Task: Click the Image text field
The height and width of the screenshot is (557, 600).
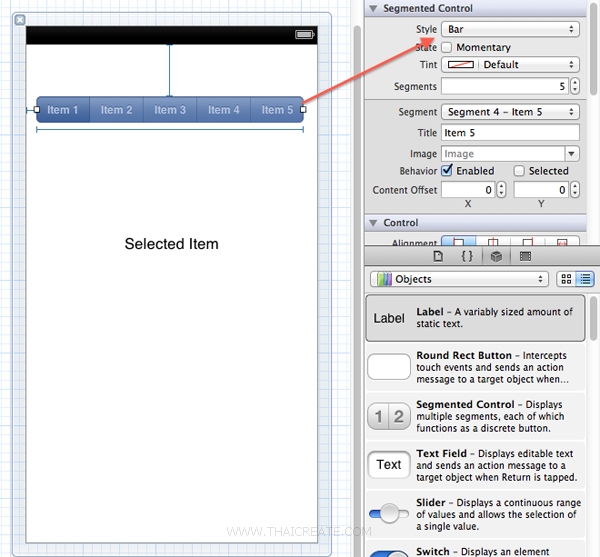Action: pos(503,154)
